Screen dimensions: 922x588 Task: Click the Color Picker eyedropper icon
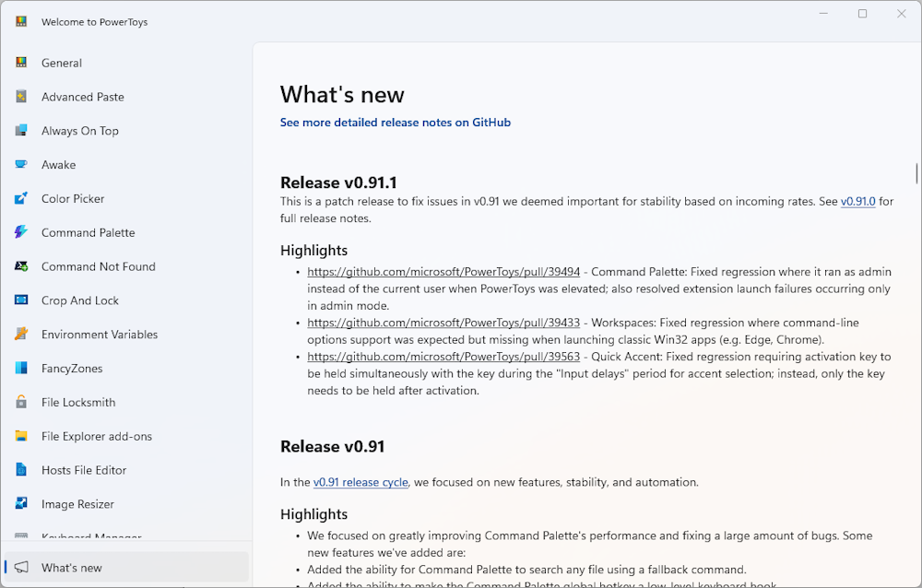click(21, 199)
